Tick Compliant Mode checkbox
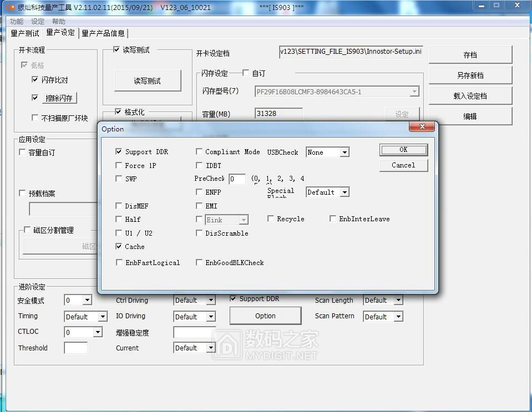This screenshot has width=532, height=412. pos(199,151)
